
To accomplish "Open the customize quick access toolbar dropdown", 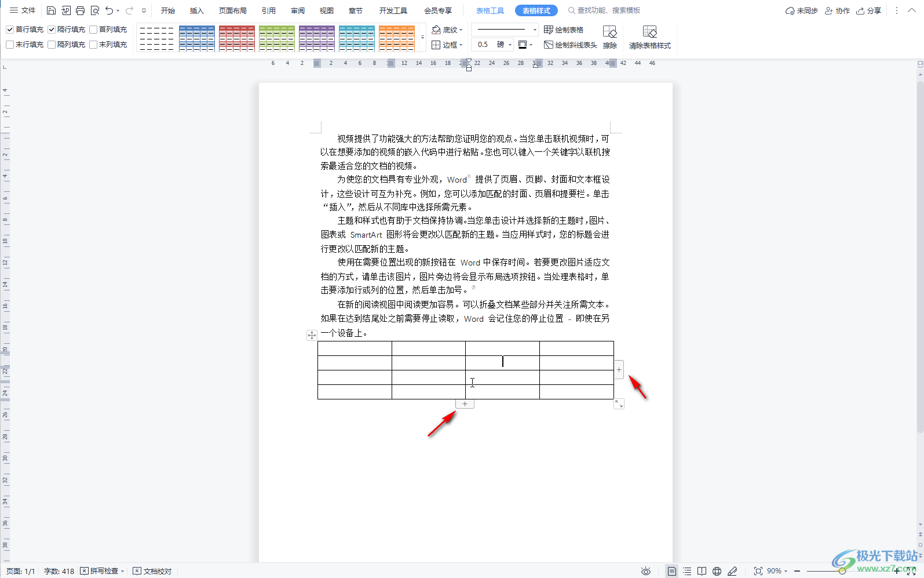I will pos(144,10).
